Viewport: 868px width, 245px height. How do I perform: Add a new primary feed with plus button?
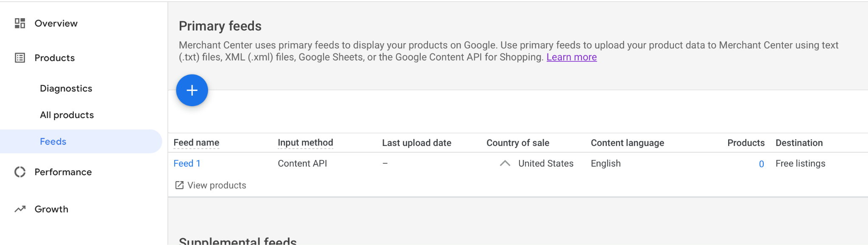(192, 90)
